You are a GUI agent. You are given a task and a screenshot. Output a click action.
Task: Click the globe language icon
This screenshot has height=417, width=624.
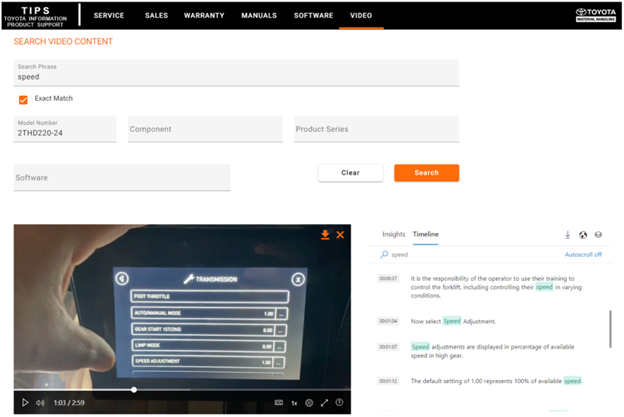click(583, 235)
